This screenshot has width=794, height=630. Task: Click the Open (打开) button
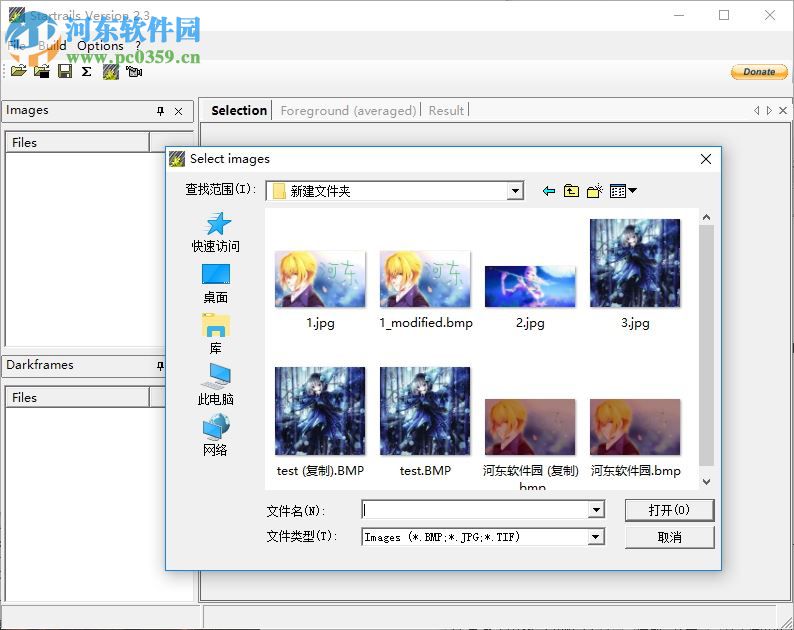tap(669, 510)
